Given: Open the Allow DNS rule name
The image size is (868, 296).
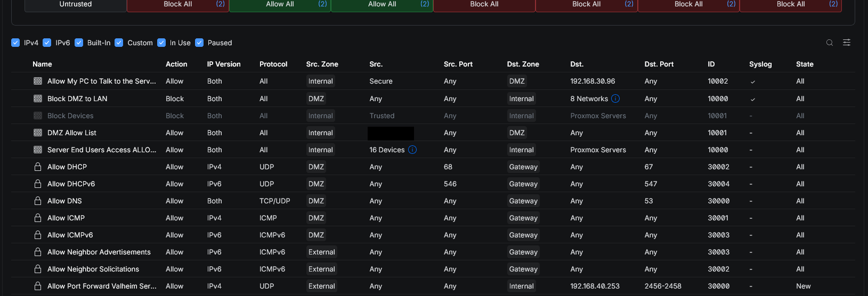Looking at the screenshot, I should [x=64, y=201].
